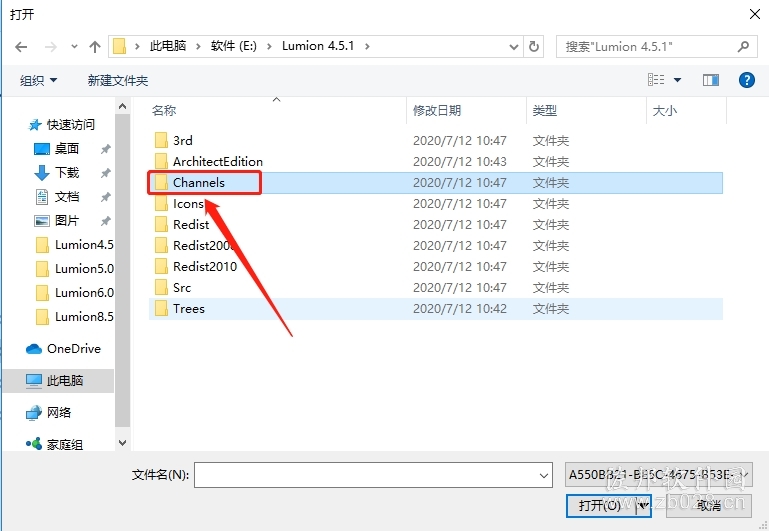Screen dimensions: 769x531
Task: Expand chevron after 软件 (E:) breadcrumb
Action: tap(269, 47)
